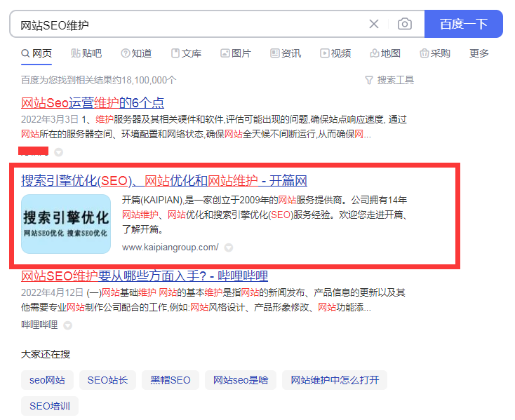Screen dimensions: 515x420
Task: Select related search 网站维护中怎么打开
Action: (335, 380)
